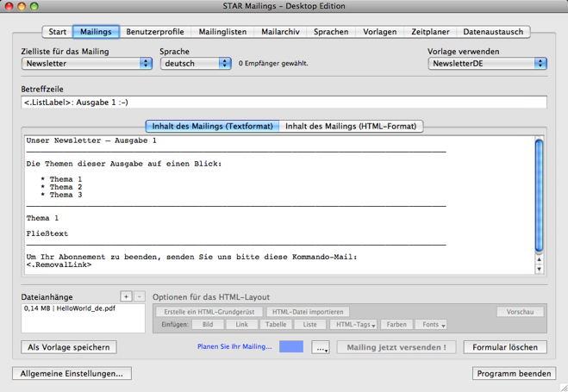Image resolution: width=568 pixels, height=392 pixels.
Task: Click the '<.RemovalLink>' placeholder text
Action: (x=59, y=265)
